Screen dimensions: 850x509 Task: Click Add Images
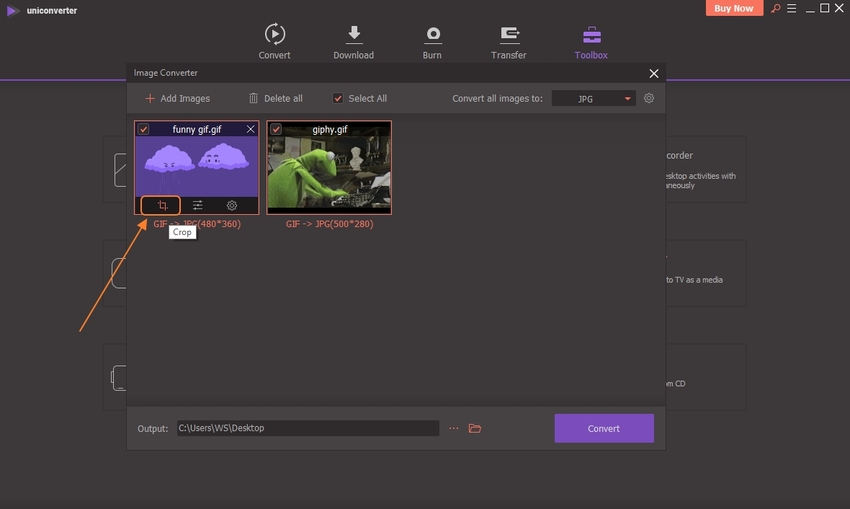pos(178,98)
